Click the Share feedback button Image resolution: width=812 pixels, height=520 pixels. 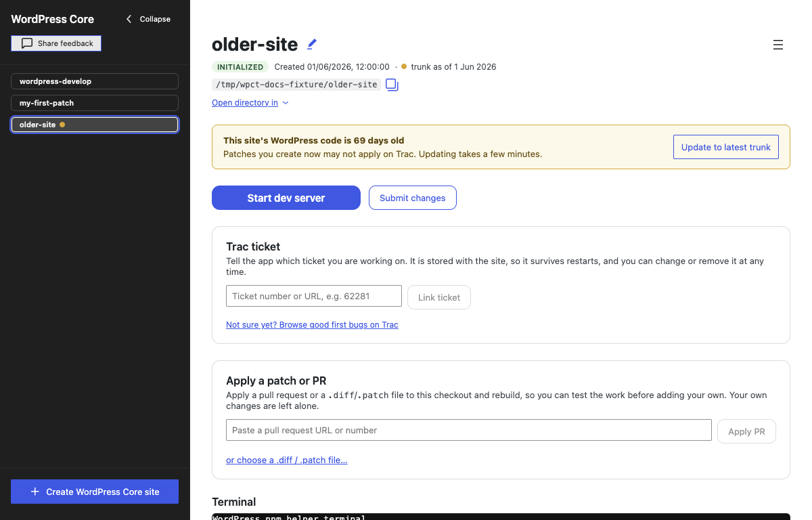pyautogui.click(x=56, y=43)
